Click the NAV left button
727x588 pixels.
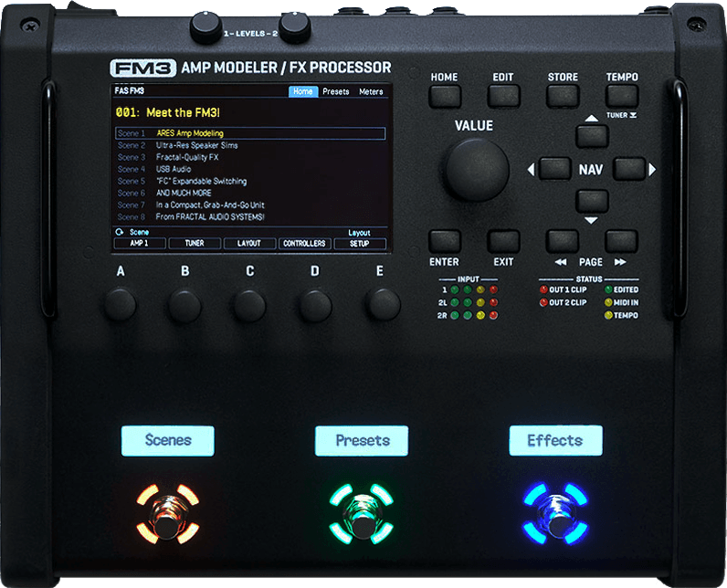(555, 169)
